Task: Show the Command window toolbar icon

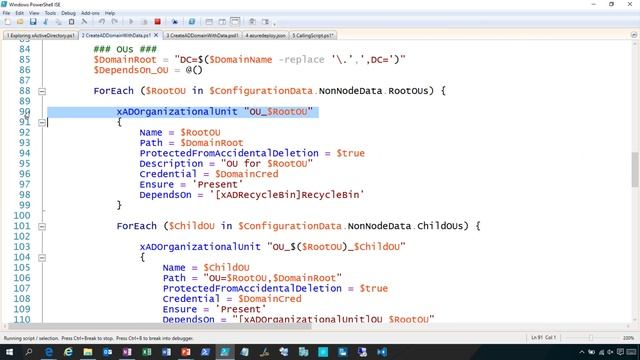Action: click(252, 22)
